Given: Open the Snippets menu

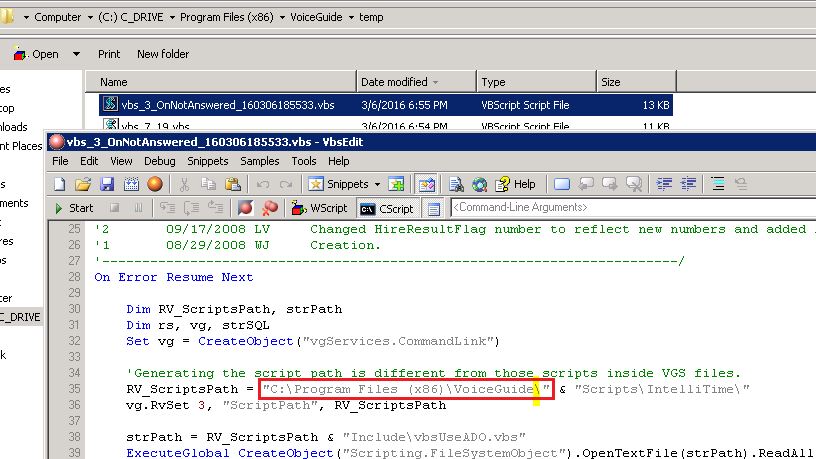Looking at the screenshot, I should click(208, 161).
